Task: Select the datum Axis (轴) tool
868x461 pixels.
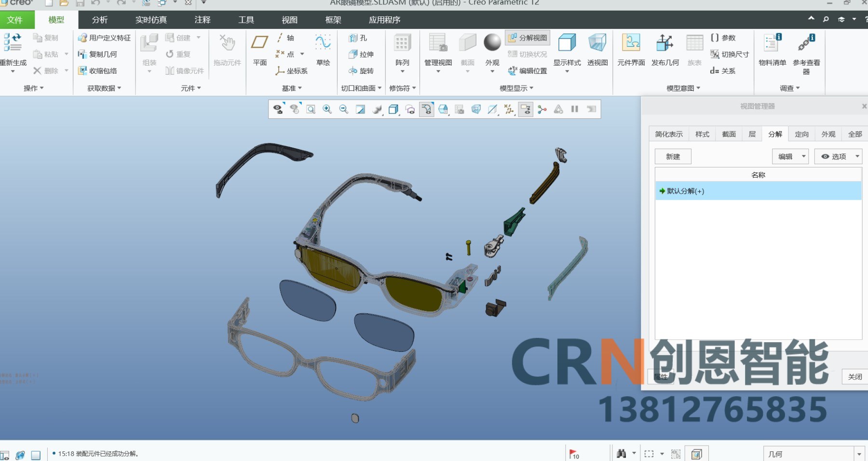Action: [x=285, y=38]
